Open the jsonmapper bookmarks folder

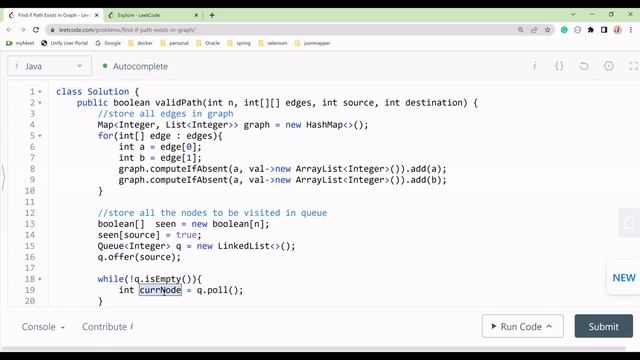pos(312,43)
